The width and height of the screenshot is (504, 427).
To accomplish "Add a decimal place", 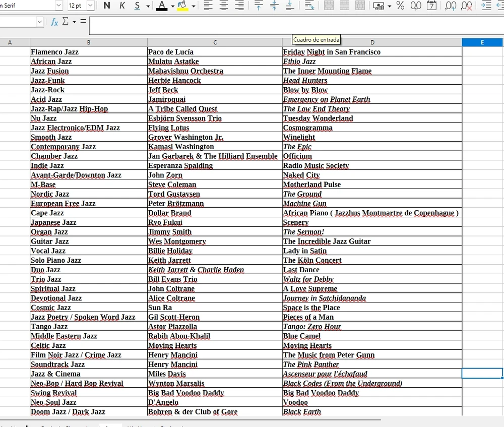I will coord(451,6).
